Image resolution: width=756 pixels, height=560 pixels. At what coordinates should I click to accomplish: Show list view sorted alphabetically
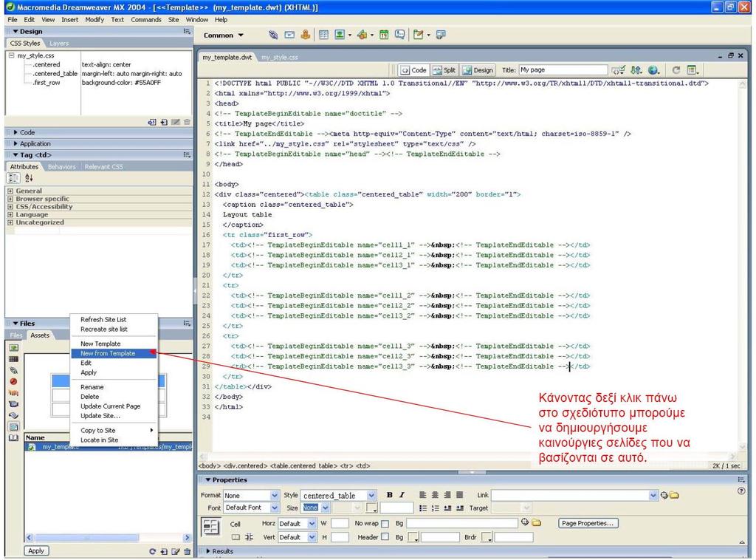click(29, 178)
